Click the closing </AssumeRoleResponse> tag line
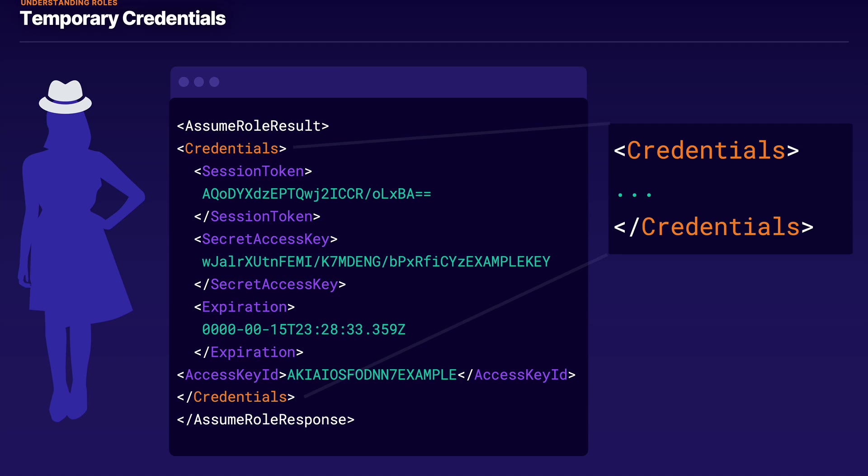Screen dimensions: 868x476 (266, 419)
